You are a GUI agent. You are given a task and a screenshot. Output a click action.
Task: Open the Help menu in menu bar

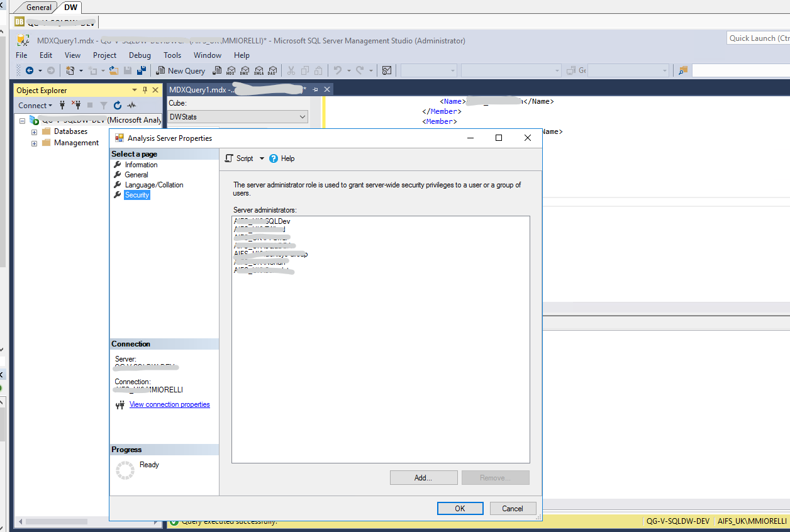tap(242, 55)
